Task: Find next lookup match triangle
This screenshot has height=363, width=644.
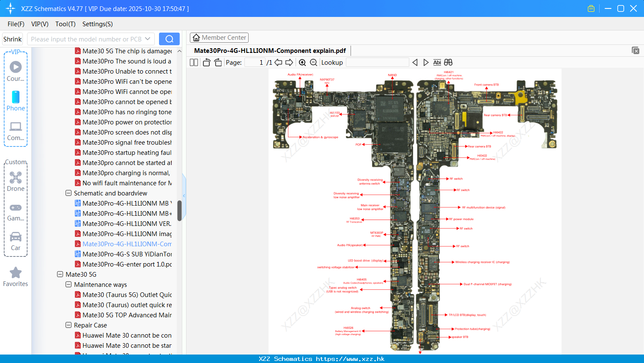Action: click(426, 63)
